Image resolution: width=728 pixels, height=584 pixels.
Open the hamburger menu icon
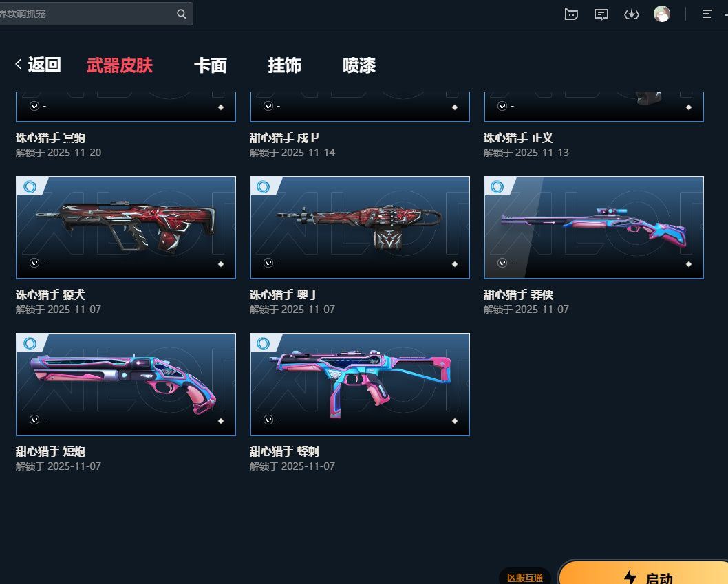coord(707,14)
